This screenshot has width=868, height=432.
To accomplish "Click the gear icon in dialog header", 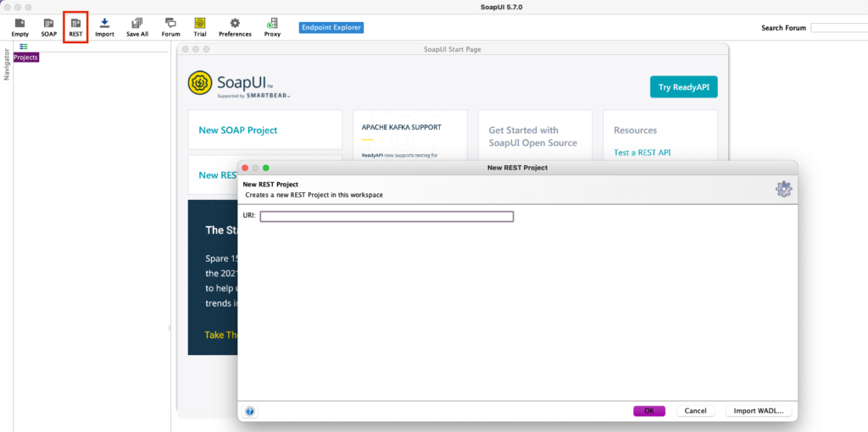I will click(784, 189).
